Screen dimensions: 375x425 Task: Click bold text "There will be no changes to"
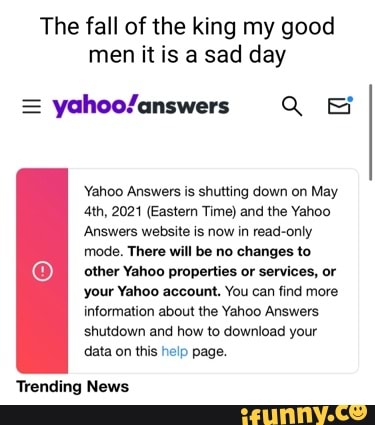pyautogui.click(x=219, y=252)
